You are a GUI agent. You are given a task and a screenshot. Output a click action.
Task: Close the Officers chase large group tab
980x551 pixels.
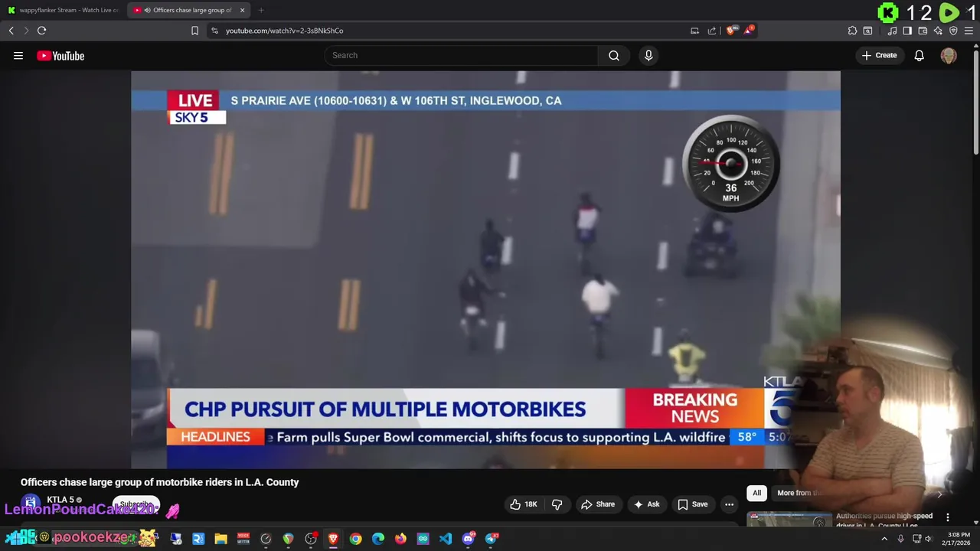pyautogui.click(x=242, y=10)
